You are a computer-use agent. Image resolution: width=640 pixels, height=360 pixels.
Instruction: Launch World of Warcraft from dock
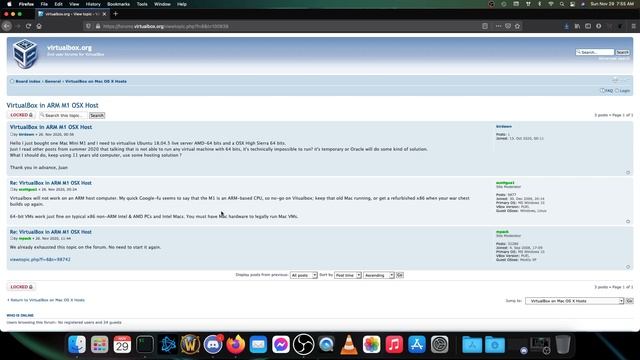pyautogui.click(x=190, y=345)
